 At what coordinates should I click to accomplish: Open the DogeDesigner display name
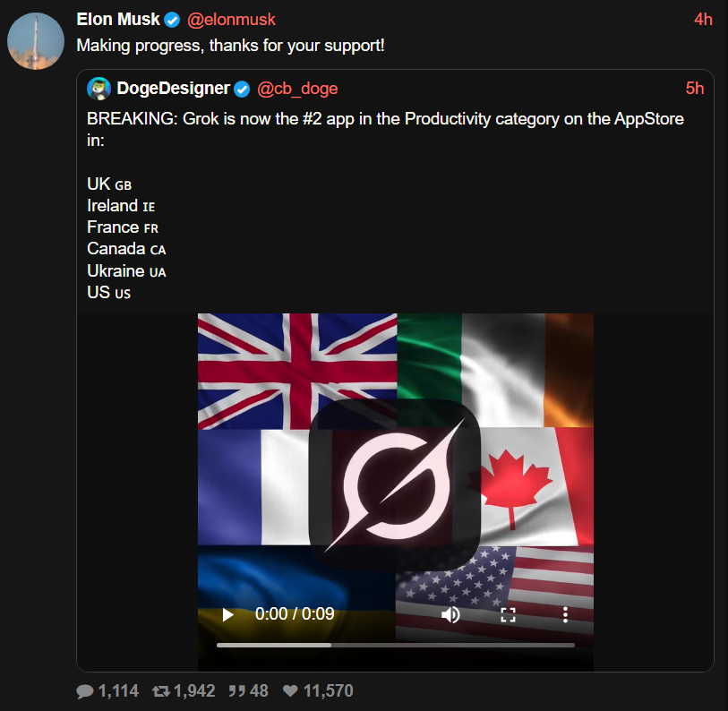coord(173,89)
